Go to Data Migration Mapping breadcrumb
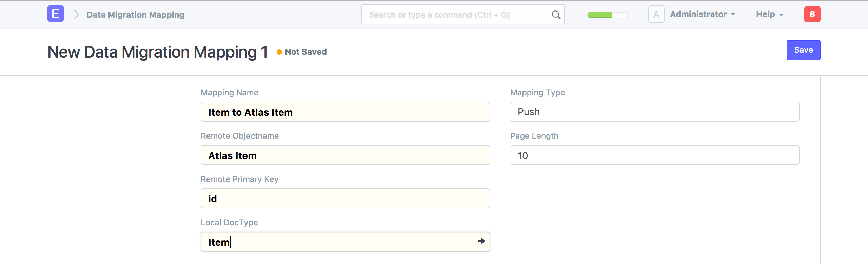The height and width of the screenshot is (264, 868). 135,15
